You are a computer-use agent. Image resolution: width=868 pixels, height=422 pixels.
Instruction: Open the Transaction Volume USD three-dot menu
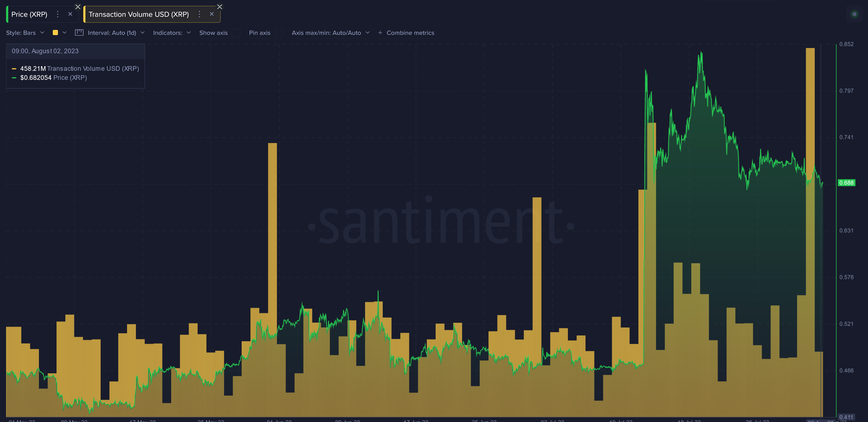(199, 14)
